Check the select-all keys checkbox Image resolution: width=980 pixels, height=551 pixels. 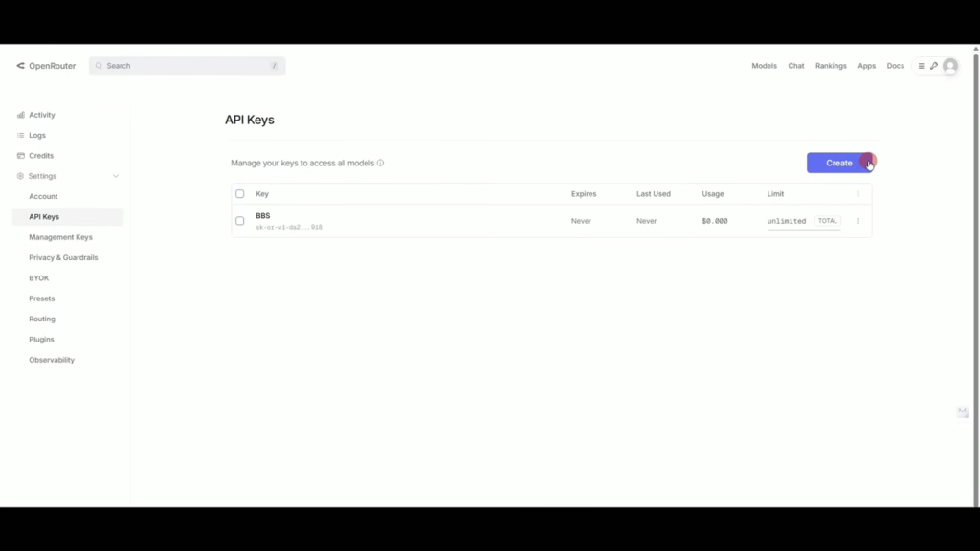[239, 193]
